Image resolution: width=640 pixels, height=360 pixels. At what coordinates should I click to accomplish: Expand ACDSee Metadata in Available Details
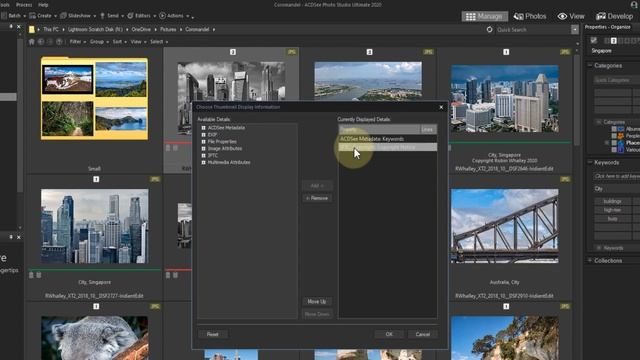(x=203, y=128)
